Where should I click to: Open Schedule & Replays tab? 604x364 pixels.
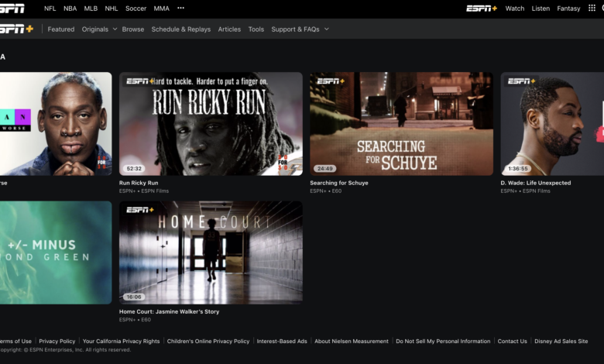(x=181, y=29)
